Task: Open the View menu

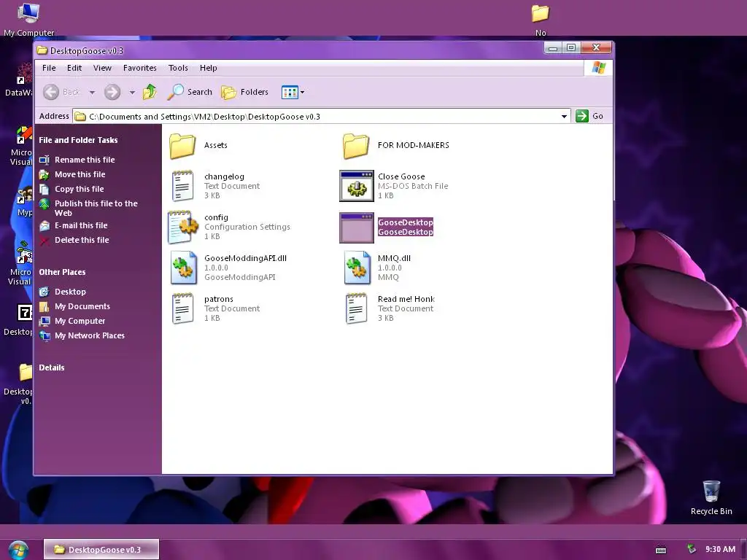Action: (x=102, y=68)
